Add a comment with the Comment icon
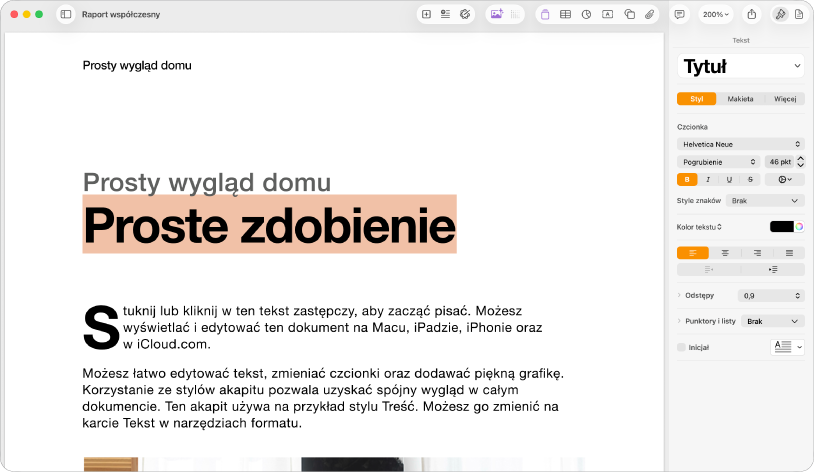The height and width of the screenshot is (473, 814). [x=680, y=15]
